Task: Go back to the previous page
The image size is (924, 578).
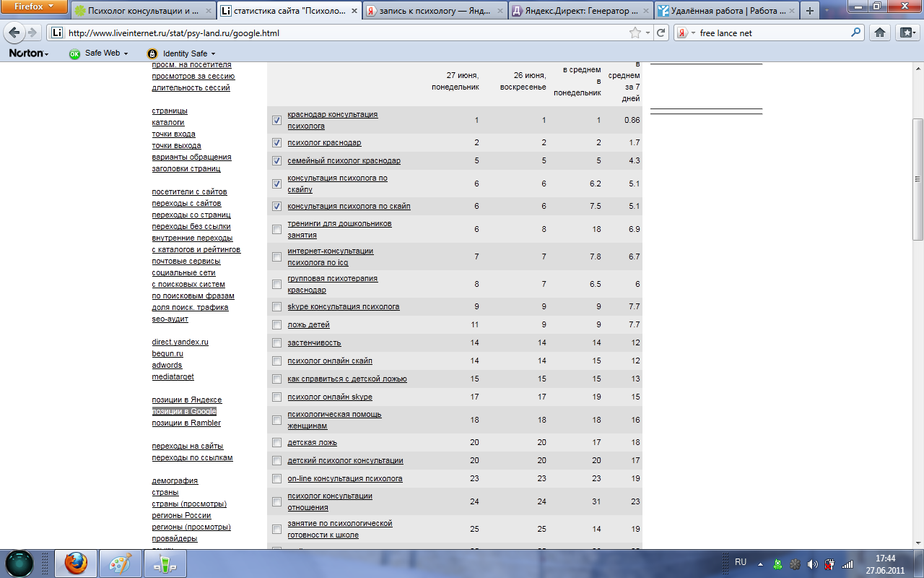Action: 14,33
